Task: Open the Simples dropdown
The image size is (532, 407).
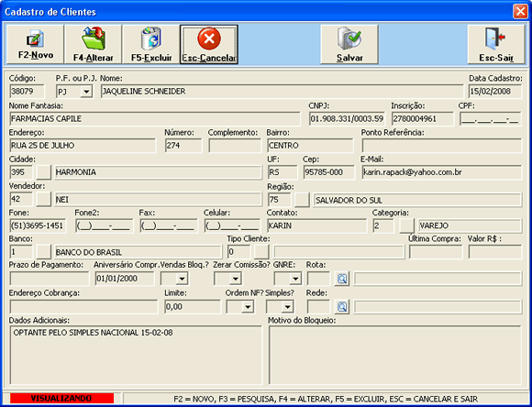Action: (287, 307)
